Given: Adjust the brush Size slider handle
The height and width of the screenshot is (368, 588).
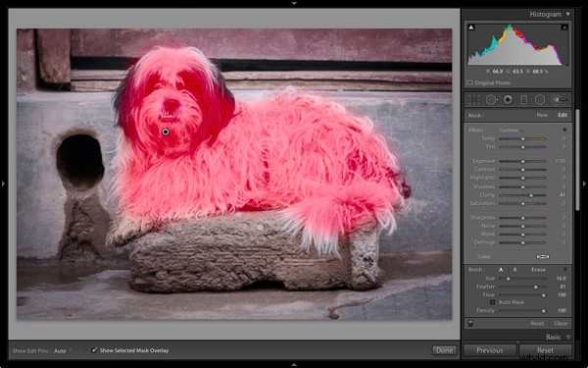Looking at the screenshot, I should point(508,279).
